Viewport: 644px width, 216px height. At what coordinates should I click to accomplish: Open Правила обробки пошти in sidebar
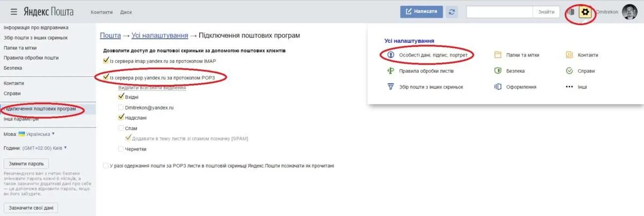coord(31,57)
